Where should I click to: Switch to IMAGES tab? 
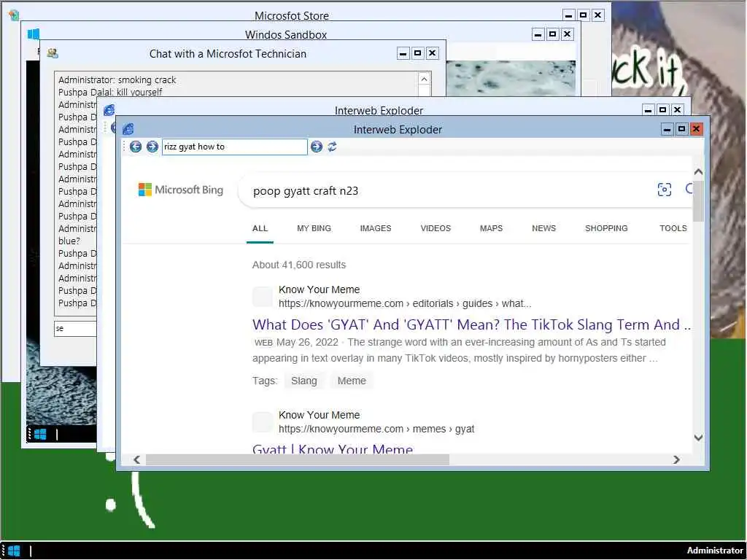(x=376, y=228)
